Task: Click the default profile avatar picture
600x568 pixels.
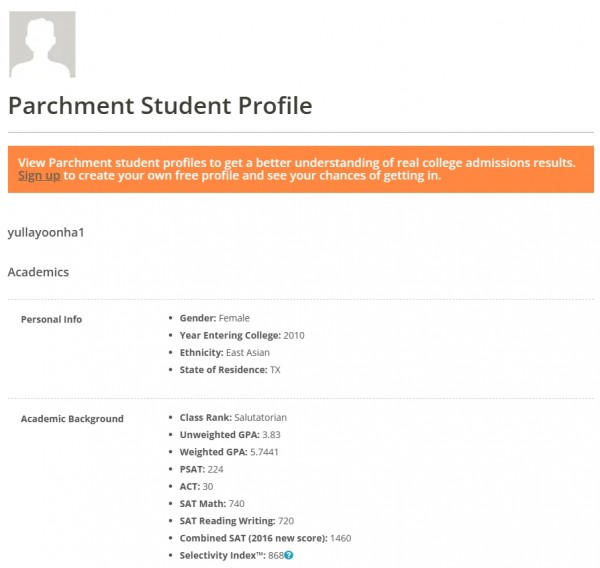Action: pos(42,44)
